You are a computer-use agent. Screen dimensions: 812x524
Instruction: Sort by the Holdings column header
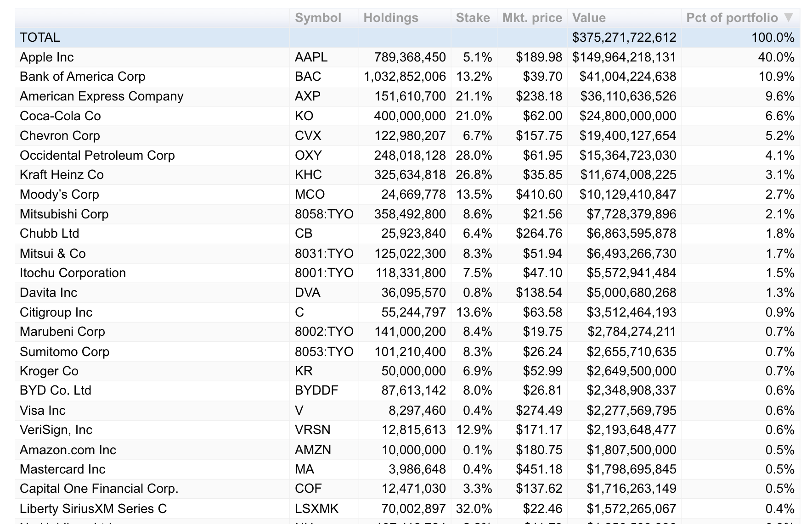coord(391,18)
